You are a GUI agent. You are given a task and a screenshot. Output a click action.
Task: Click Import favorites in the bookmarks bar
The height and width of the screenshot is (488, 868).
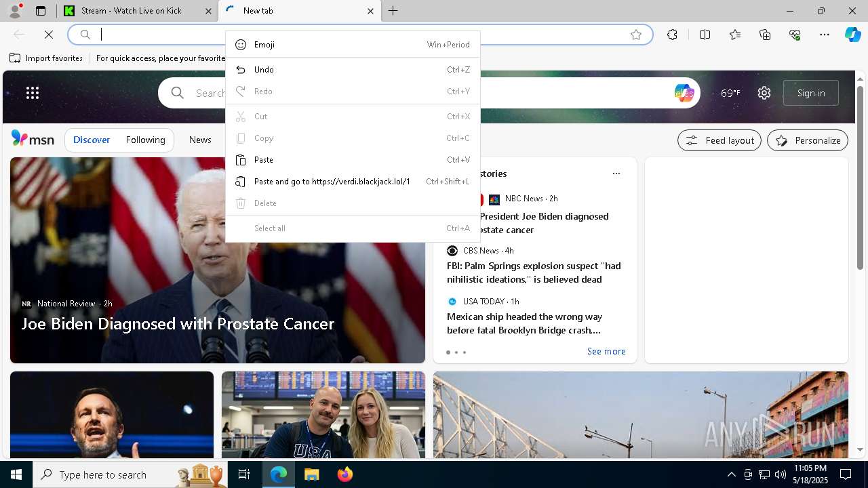tap(46, 58)
